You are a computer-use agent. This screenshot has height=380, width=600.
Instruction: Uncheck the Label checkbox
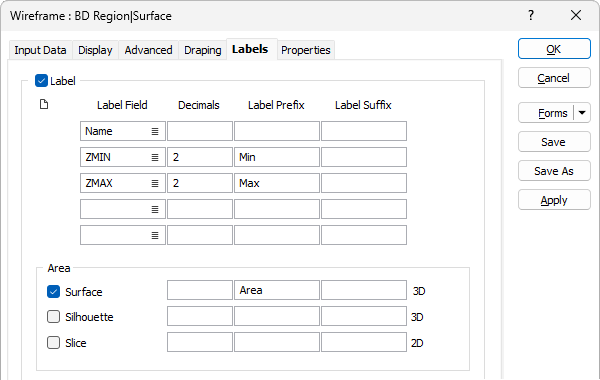(41, 81)
